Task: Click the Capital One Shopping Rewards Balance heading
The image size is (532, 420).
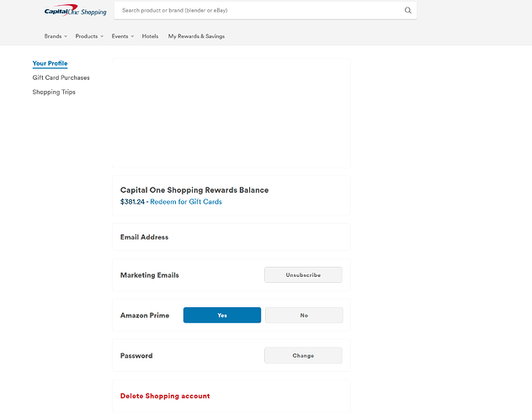Action: coord(194,190)
